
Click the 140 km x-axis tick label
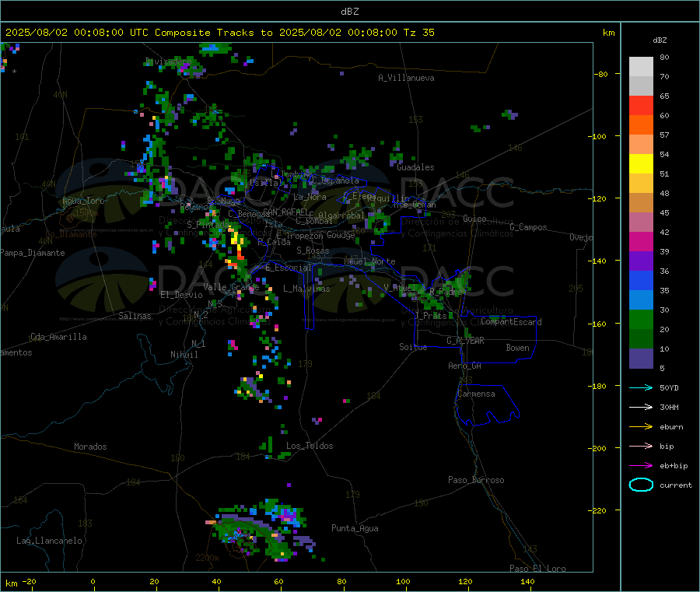click(x=527, y=581)
